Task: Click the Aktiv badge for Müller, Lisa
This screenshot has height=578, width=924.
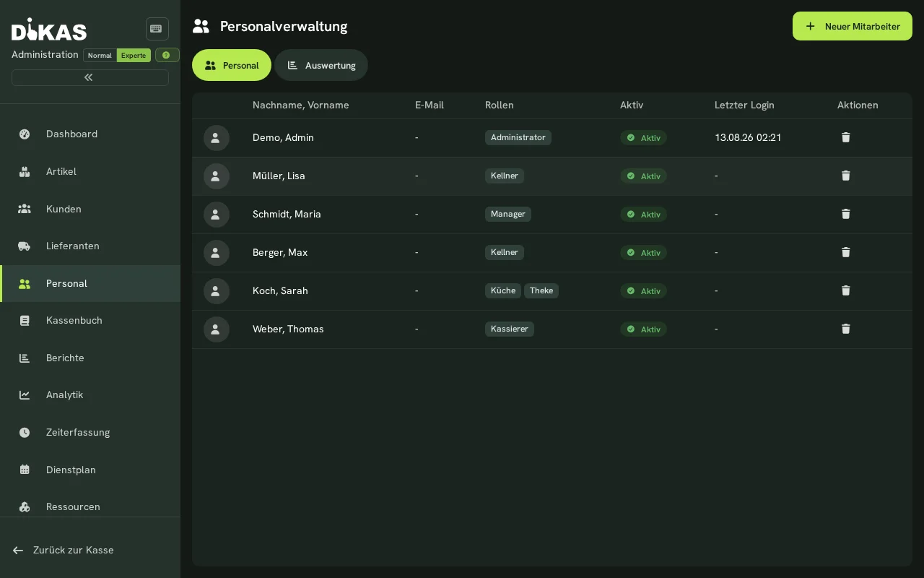Action: coord(643,176)
